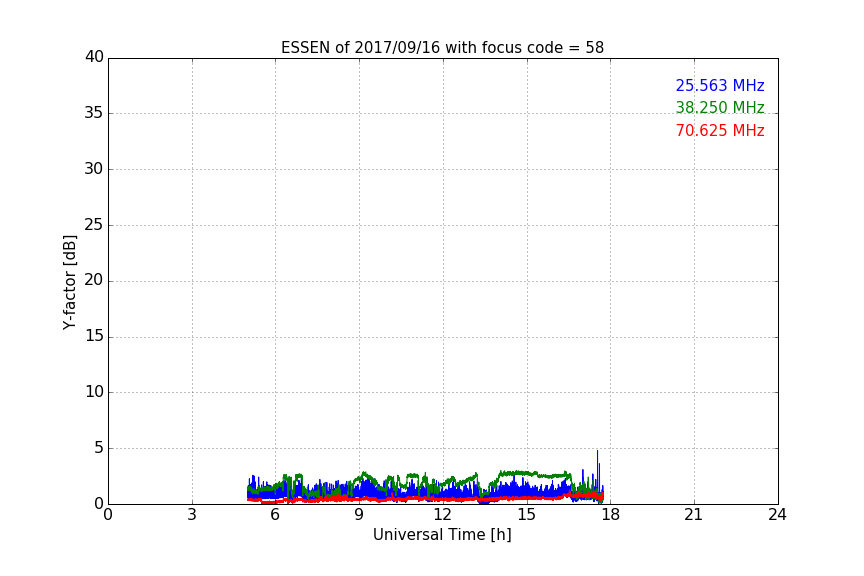Image resolution: width=864 pixels, height=576 pixels.
Task: Click the y-axis tick label 35
Action: point(94,113)
